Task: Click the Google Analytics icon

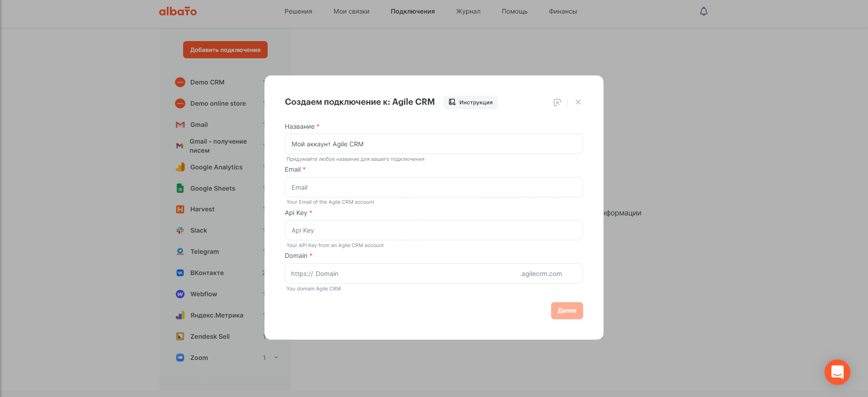Action: tap(180, 167)
